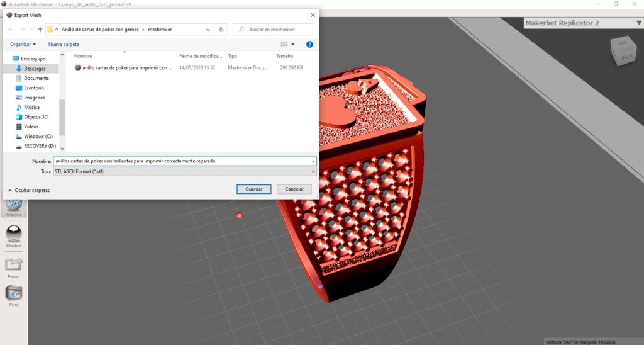644x345 pixels.
Task: Open the Shaders panel
Action: pyautogui.click(x=14, y=236)
